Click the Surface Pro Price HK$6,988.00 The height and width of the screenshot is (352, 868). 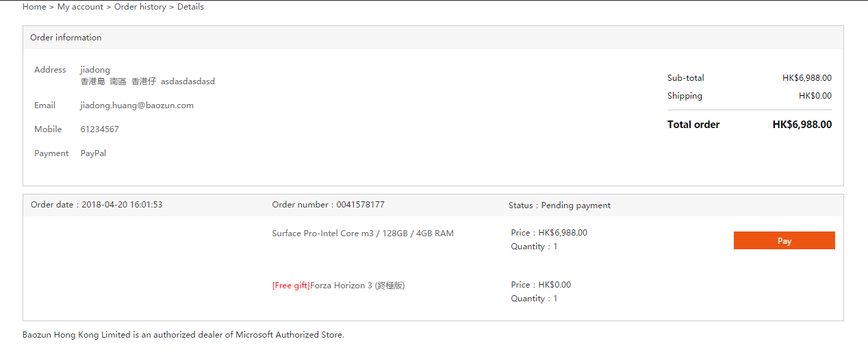549,233
